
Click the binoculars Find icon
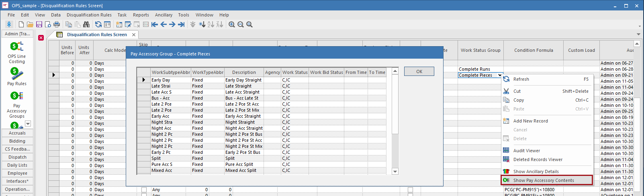[x=86, y=24]
